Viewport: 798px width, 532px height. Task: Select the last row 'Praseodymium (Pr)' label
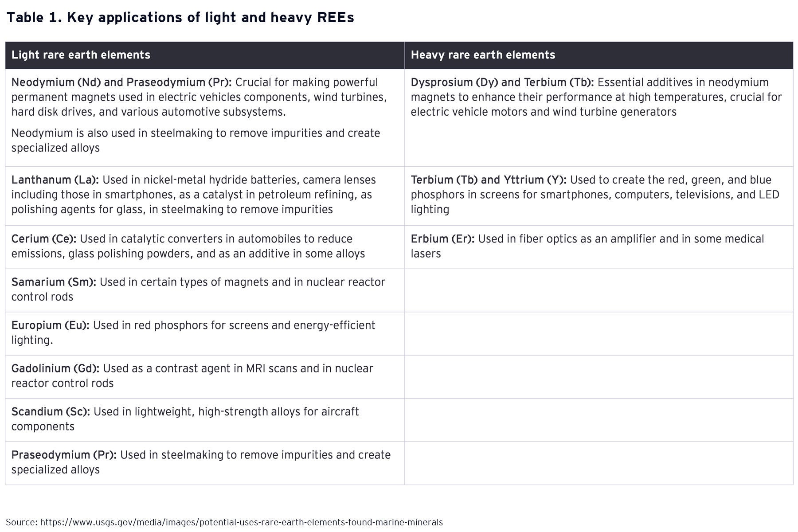(x=64, y=455)
